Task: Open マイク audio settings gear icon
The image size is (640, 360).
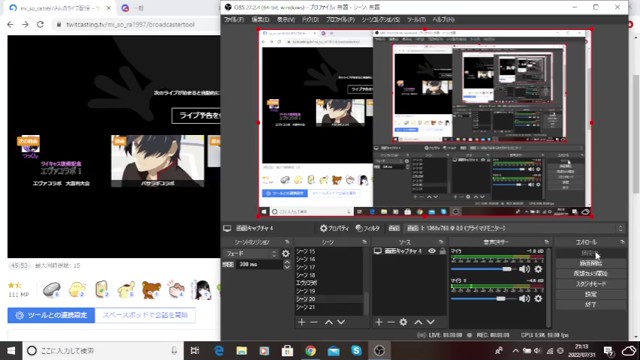Action: pyautogui.click(x=538, y=269)
